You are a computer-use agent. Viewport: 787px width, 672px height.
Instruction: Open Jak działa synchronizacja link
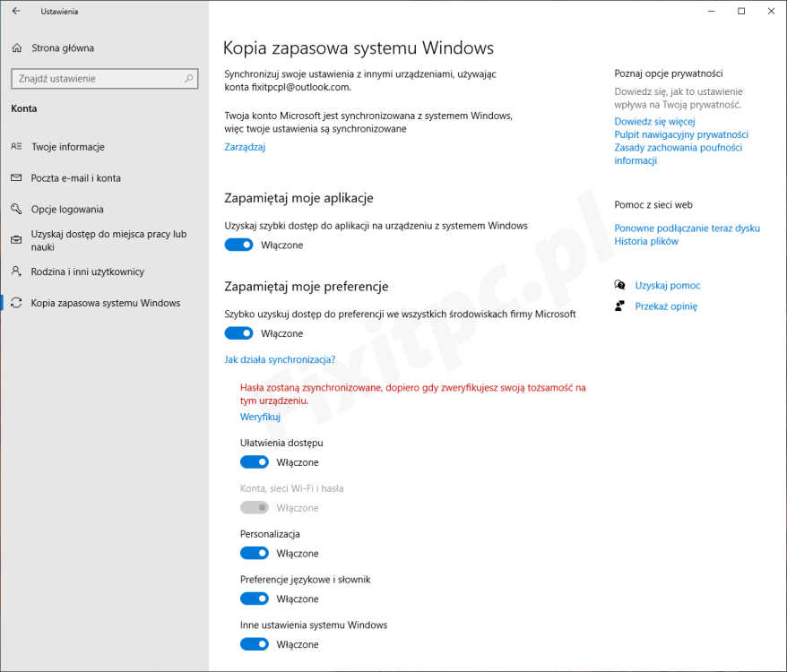tap(280, 360)
